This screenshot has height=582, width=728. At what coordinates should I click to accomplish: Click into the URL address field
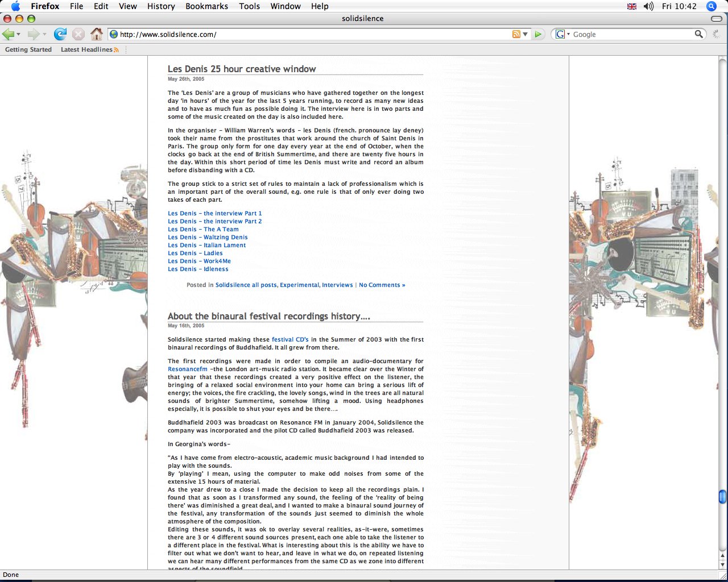point(313,35)
